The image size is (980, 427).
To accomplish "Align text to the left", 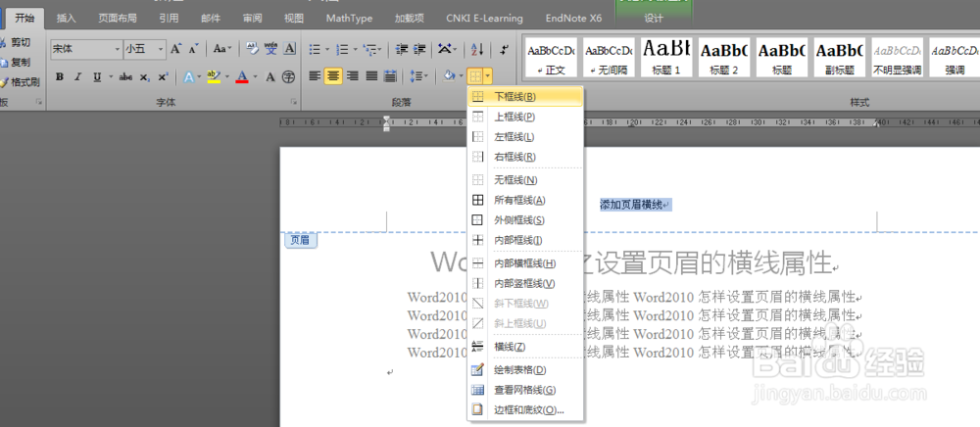I will point(315,76).
